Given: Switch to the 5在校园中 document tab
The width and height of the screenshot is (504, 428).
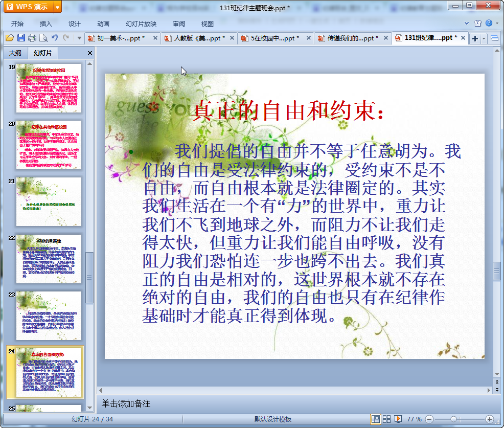Looking at the screenshot, I should [x=275, y=38].
